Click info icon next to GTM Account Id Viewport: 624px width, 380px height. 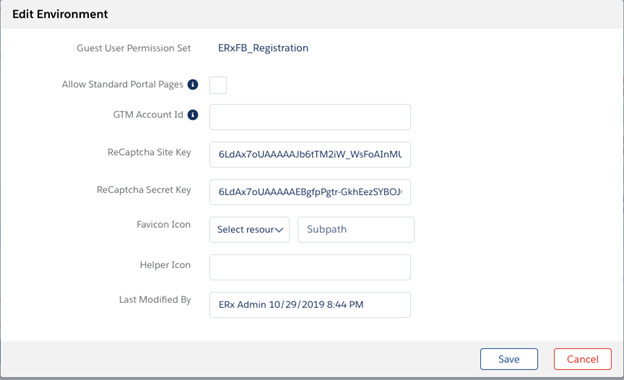coord(193,115)
